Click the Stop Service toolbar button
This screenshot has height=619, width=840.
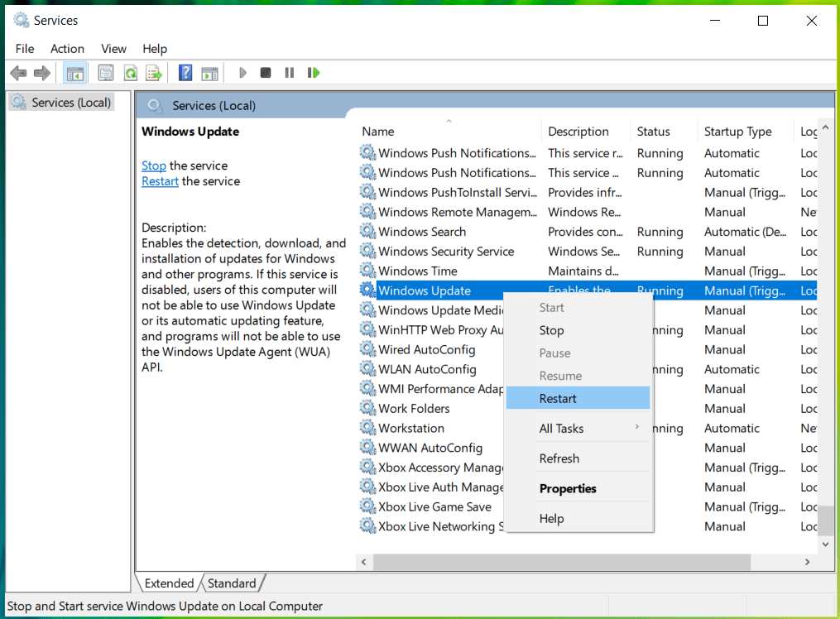tap(266, 73)
